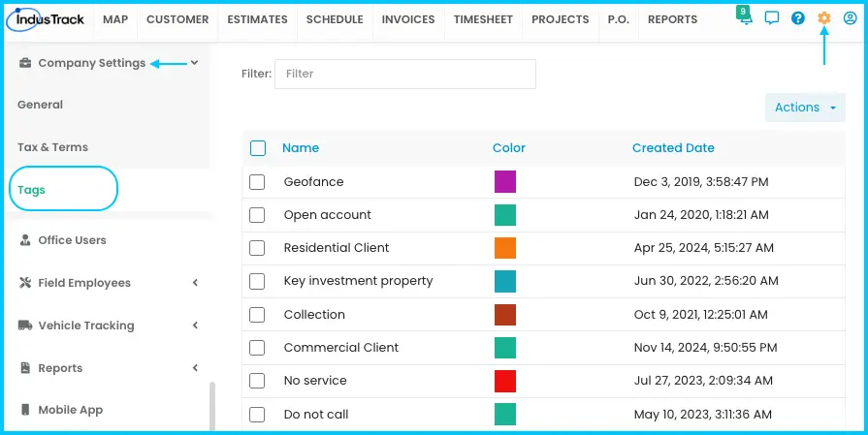The height and width of the screenshot is (435, 868).
Task: Open the Actions dropdown
Action: [805, 108]
